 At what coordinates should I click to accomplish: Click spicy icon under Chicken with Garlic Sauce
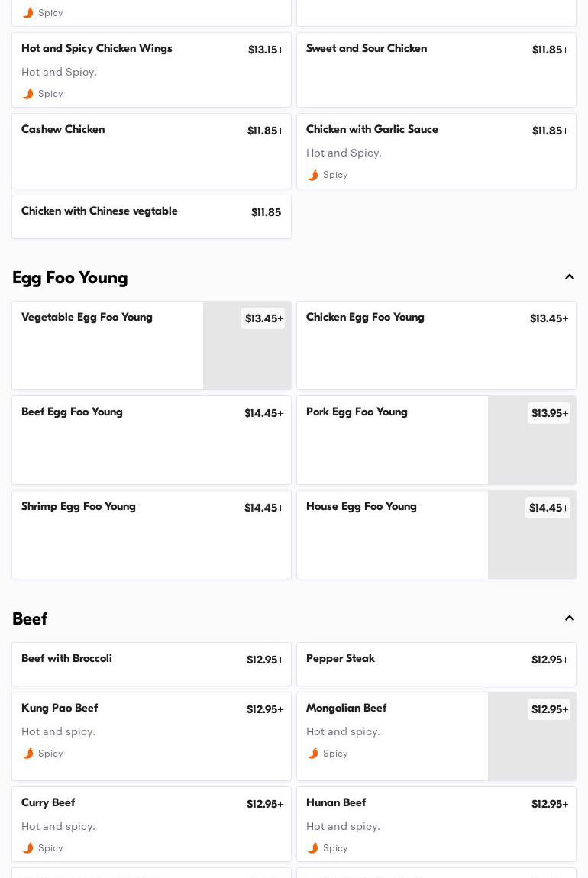coord(313,175)
